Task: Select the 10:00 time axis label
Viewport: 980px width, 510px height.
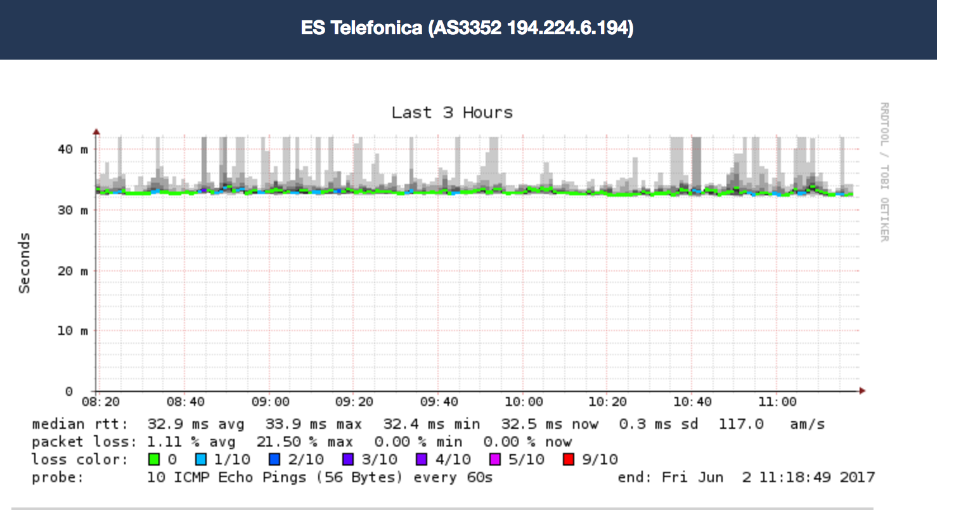Action: [x=524, y=402]
